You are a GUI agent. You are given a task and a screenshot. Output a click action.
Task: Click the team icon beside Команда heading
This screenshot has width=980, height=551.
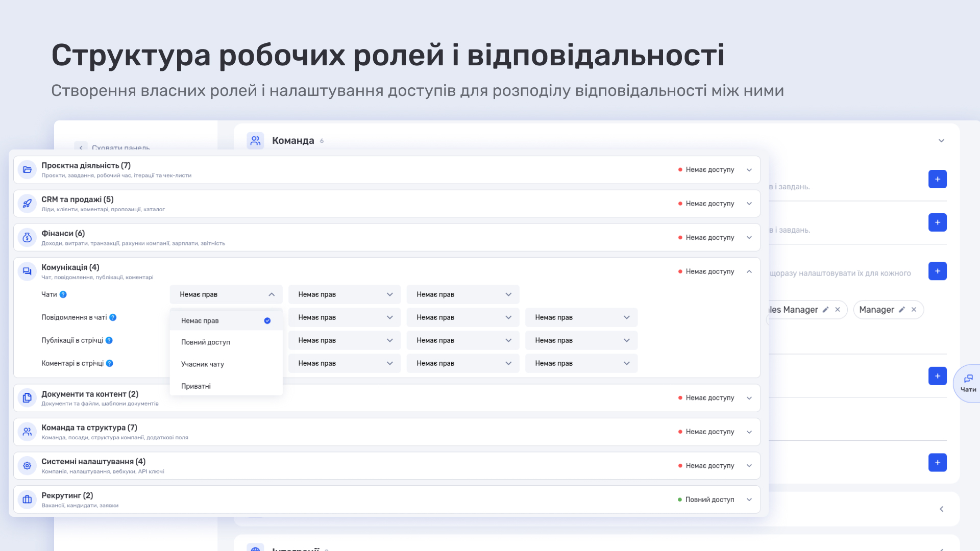pos(255,140)
